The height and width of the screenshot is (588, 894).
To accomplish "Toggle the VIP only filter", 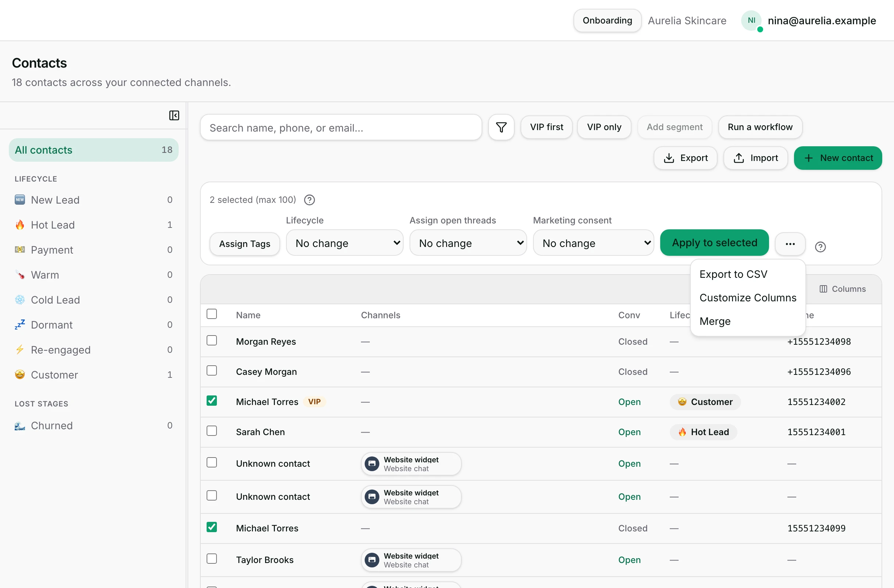I will click(604, 127).
